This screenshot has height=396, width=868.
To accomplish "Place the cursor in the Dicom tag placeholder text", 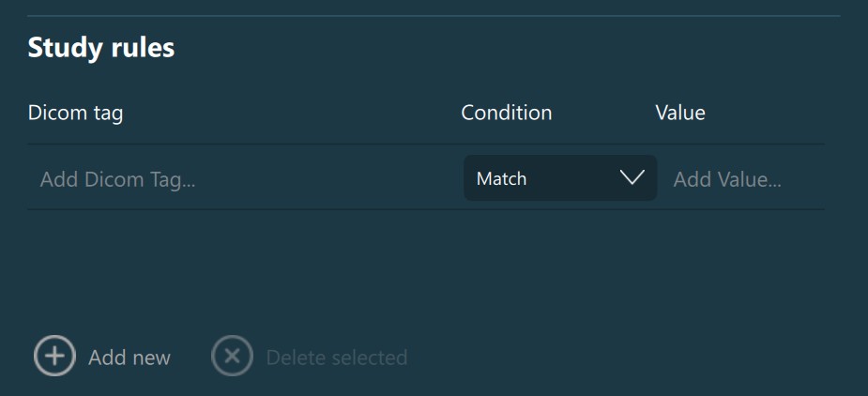I will [x=117, y=178].
